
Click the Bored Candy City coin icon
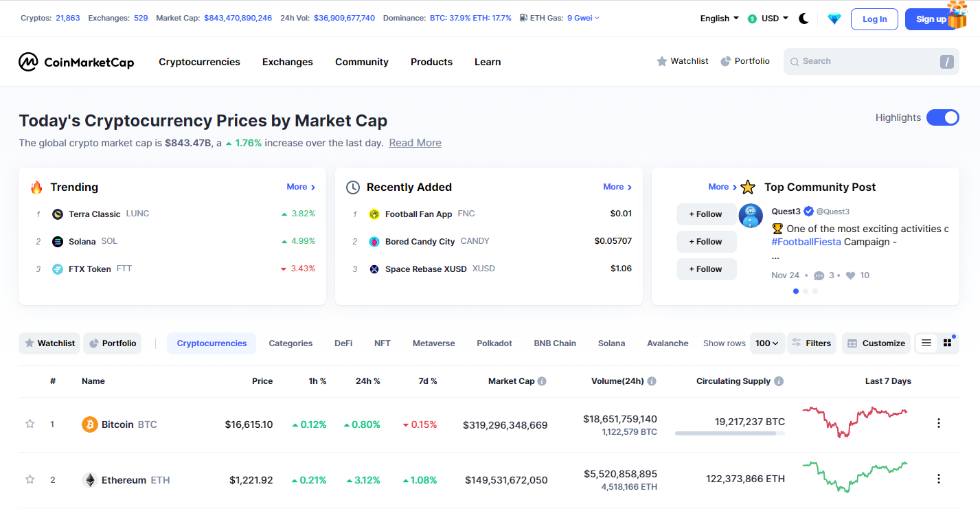click(x=374, y=242)
